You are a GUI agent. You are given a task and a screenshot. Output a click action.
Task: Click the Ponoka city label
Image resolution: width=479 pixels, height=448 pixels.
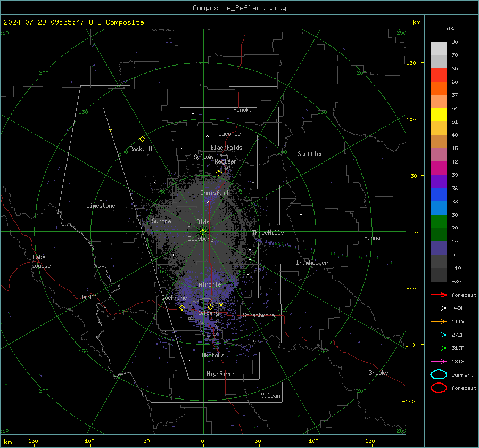[243, 110]
